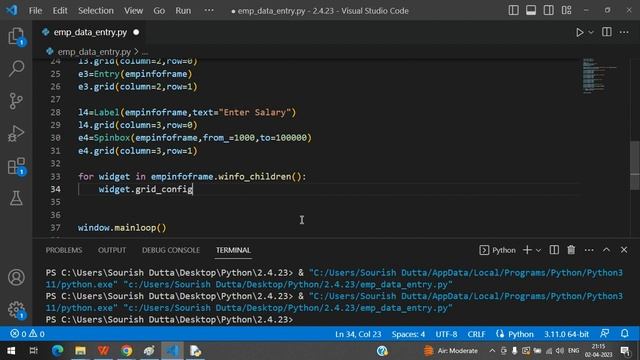
Task: Open File Explorer from the taskbar
Action: tap(80, 351)
